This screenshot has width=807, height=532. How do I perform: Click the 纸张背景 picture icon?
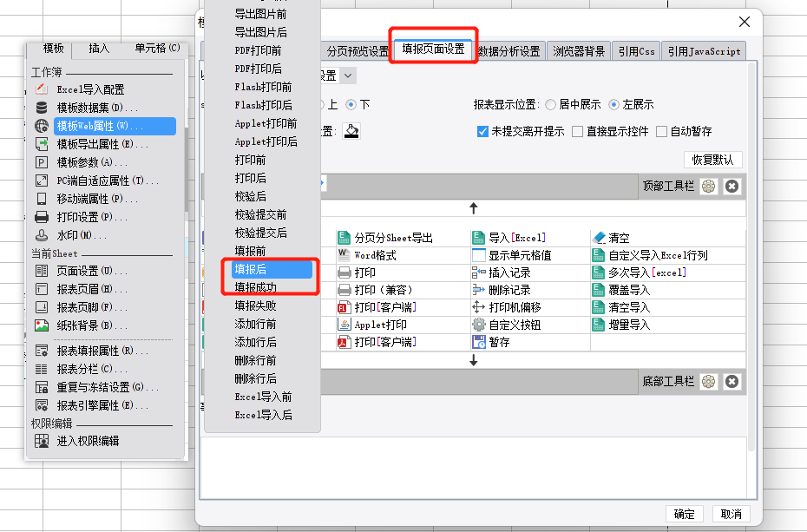[x=42, y=325]
